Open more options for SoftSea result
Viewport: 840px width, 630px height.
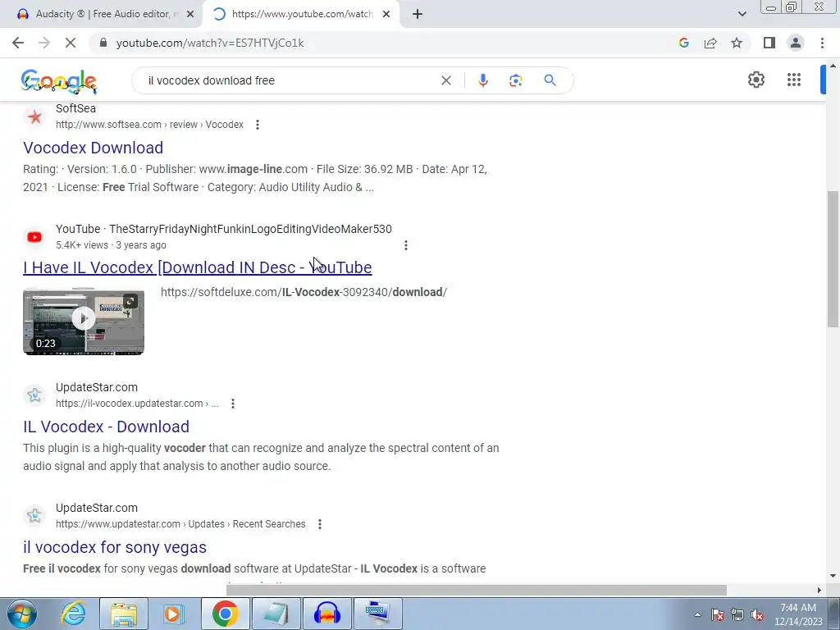click(x=257, y=125)
